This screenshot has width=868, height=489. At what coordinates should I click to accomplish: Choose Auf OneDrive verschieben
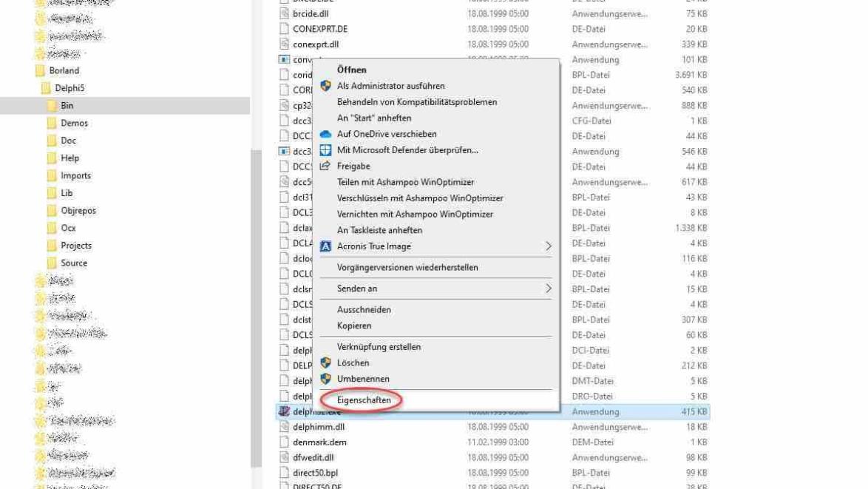[387, 134]
